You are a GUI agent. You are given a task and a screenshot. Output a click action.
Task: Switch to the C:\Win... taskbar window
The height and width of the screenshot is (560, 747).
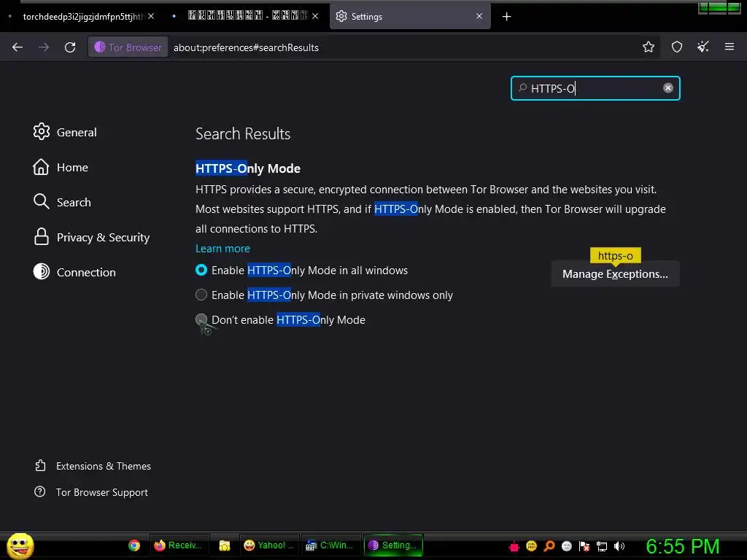click(x=330, y=545)
